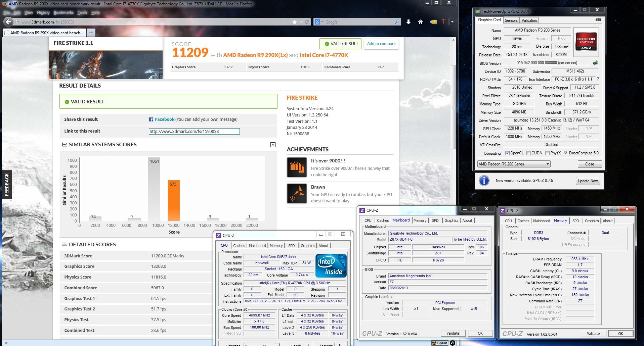Screen dimensions: 644x346
Task: Click the Google search engine icon
Action: click(x=317, y=22)
